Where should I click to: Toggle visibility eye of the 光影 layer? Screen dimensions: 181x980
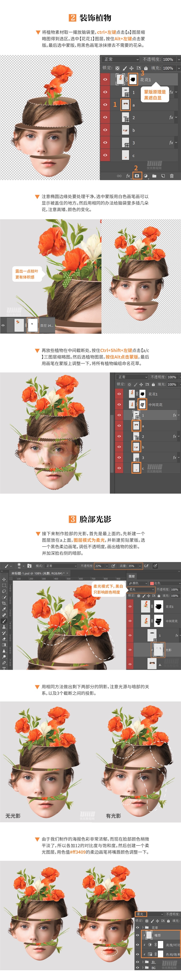point(130,650)
